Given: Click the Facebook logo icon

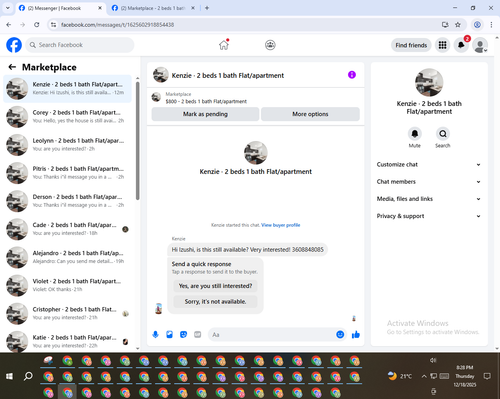Looking at the screenshot, I should click(14, 45).
